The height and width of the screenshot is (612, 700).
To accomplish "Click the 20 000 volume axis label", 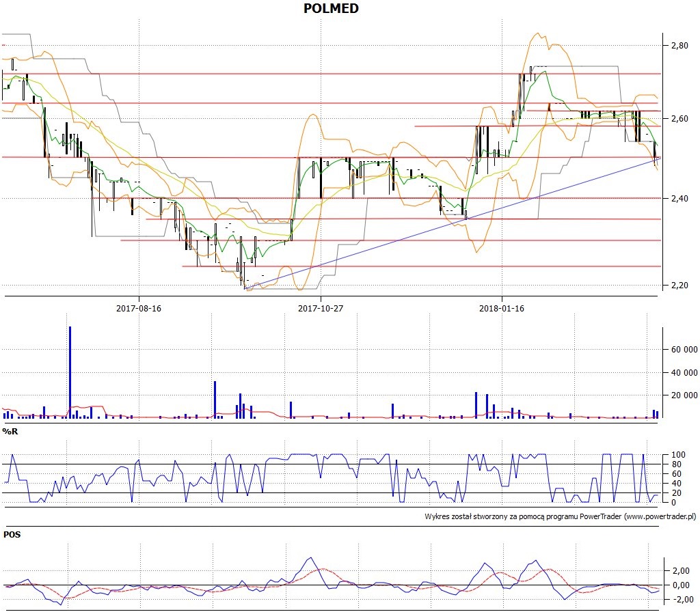I will click(684, 395).
